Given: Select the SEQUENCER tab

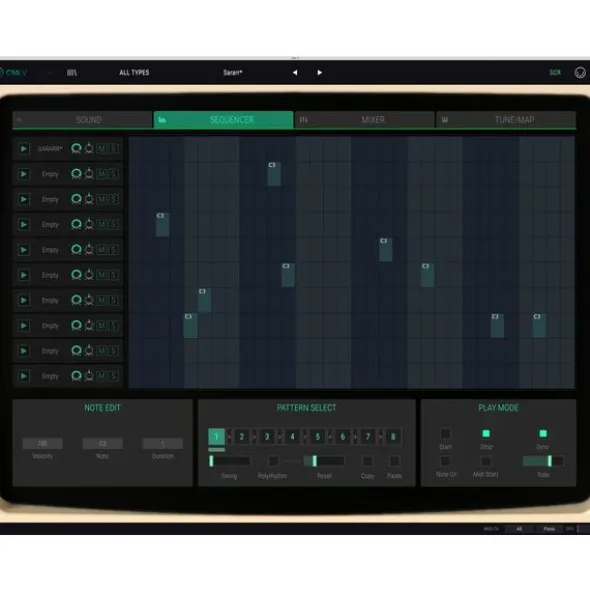Looking at the screenshot, I should pos(224,120).
